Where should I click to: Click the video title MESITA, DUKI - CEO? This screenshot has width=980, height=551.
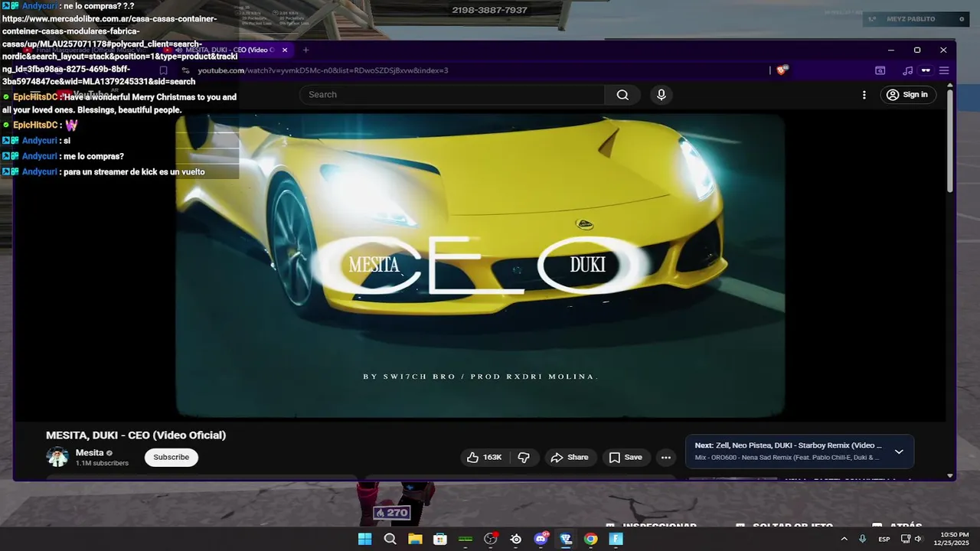(x=136, y=435)
